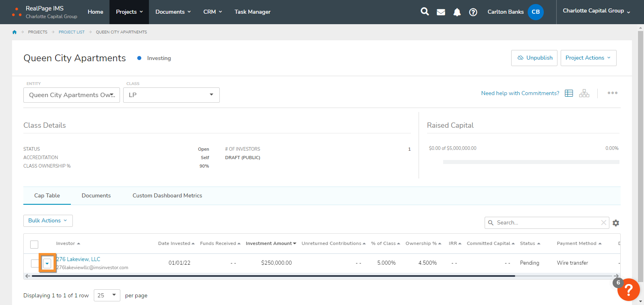Viewport: 644px width, 305px height.
Task: Sort by IRR column
Action: coord(455,244)
